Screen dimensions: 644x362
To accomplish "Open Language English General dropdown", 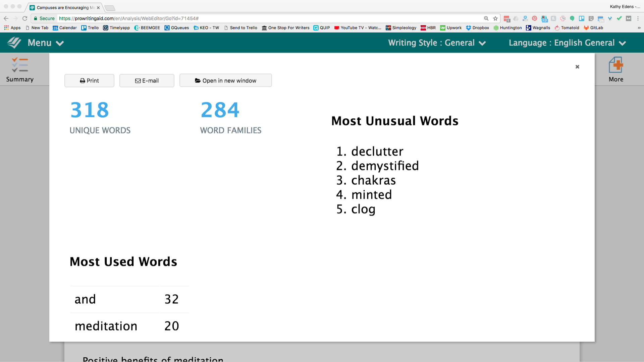I will point(567,43).
